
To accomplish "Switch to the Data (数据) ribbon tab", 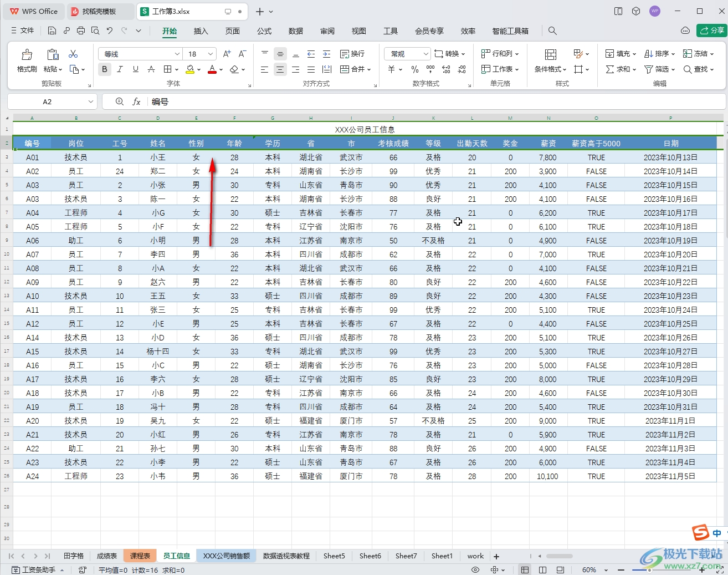I will pos(296,31).
